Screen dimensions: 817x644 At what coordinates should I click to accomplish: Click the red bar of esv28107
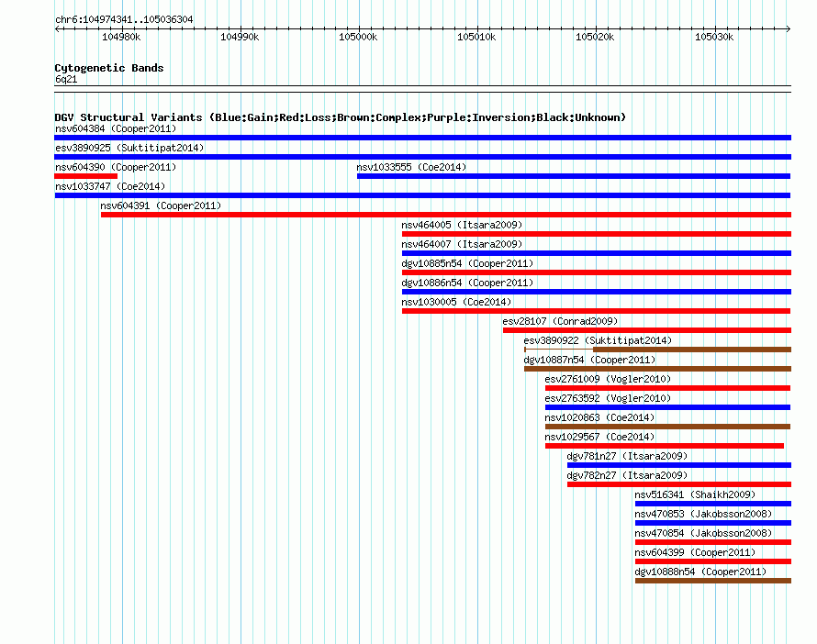pos(647,330)
